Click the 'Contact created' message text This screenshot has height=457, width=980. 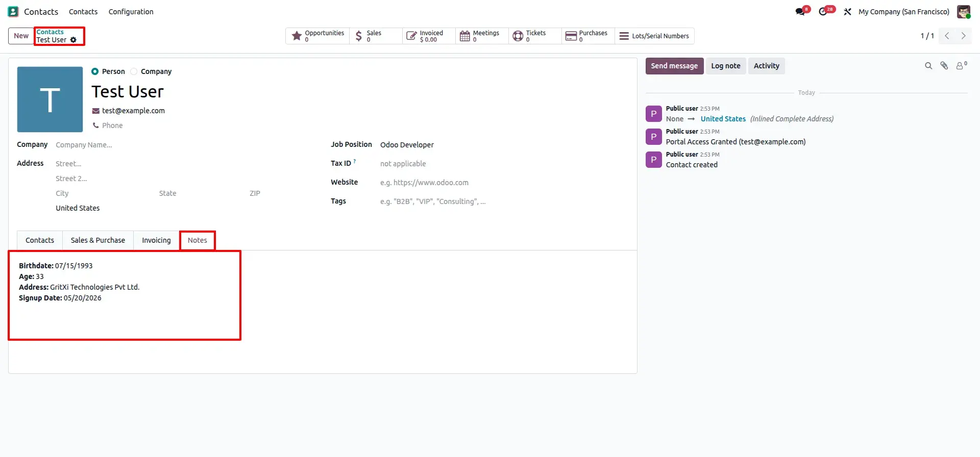coord(692,165)
